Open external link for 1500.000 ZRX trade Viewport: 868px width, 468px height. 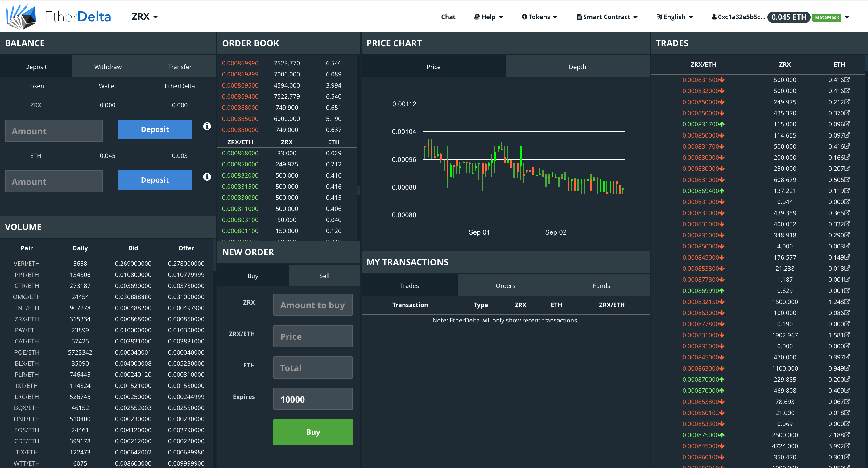[x=847, y=301]
